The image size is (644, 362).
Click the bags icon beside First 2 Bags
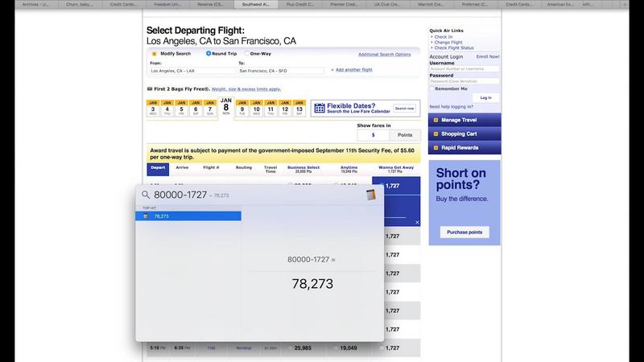point(150,88)
